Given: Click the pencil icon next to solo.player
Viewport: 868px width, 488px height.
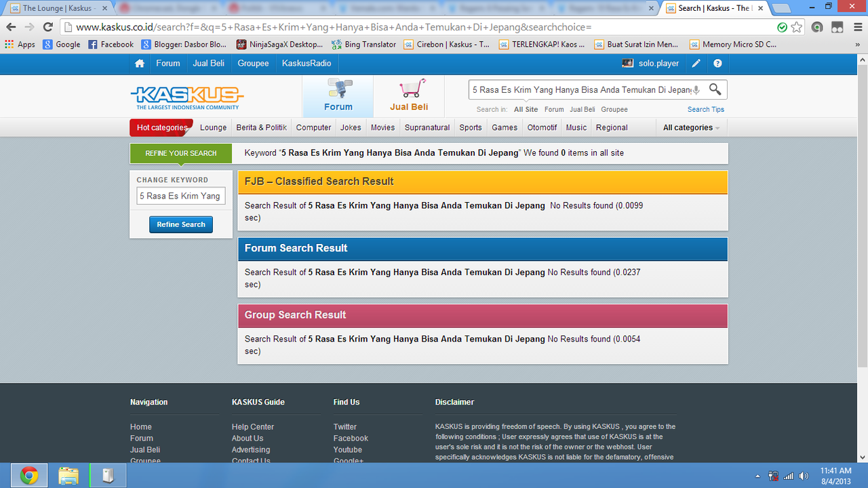Looking at the screenshot, I should (x=696, y=63).
